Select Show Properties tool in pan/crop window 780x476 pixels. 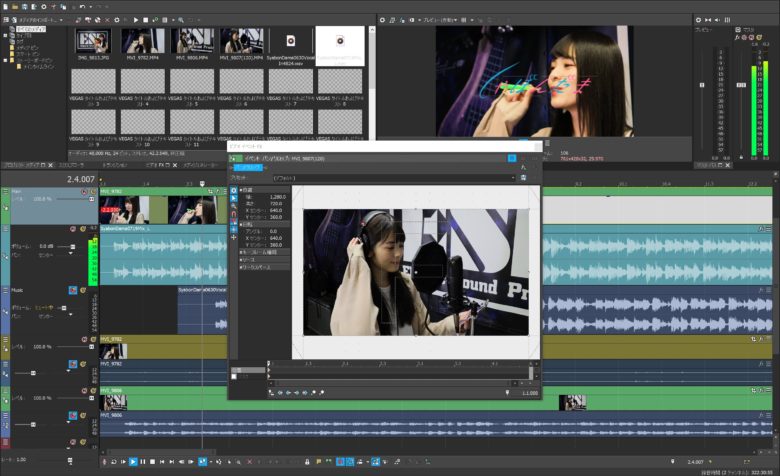coord(234,190)
